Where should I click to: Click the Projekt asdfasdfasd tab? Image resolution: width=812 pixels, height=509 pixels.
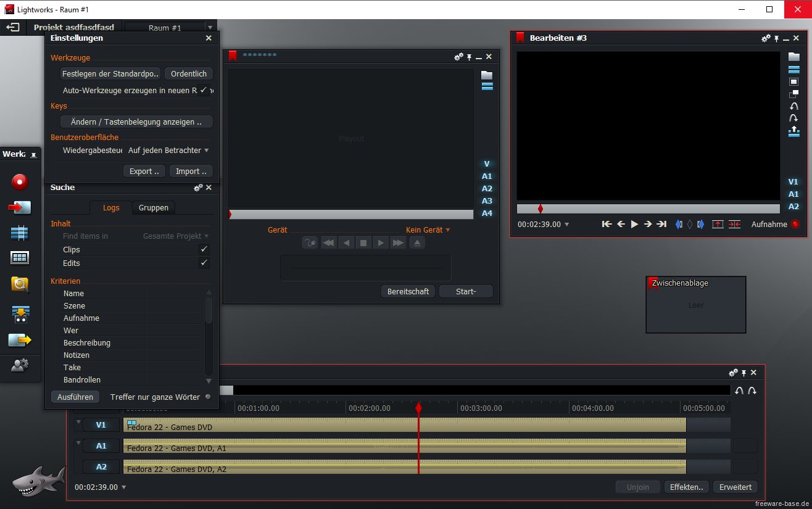[x=74, y=28]
